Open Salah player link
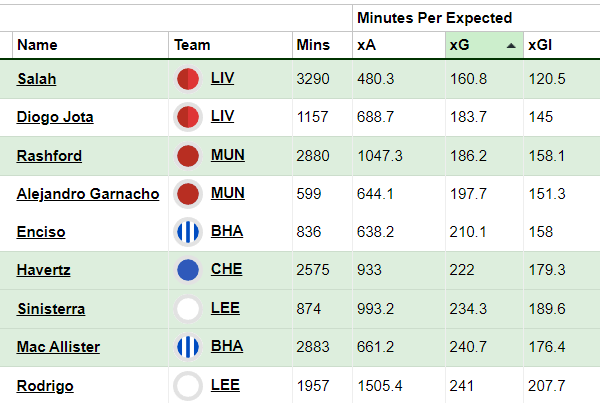The width and height of the screenshot is (608, 420). (37, 79)
